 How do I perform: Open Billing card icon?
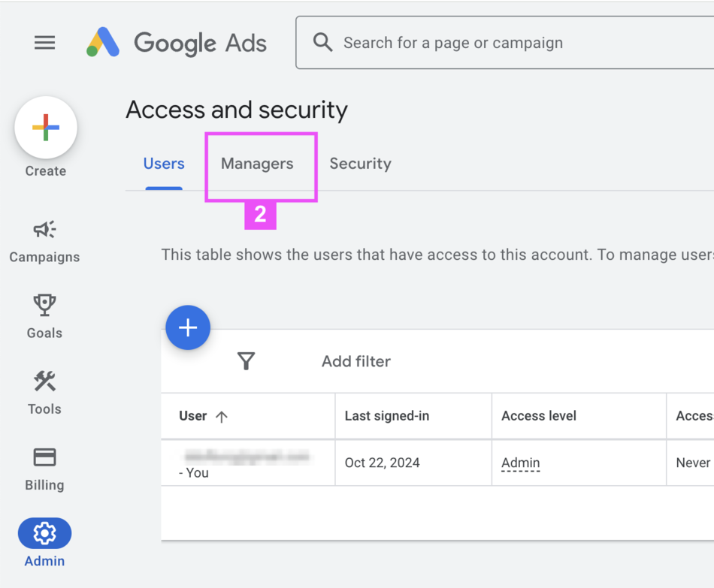[x=44, y=457]
